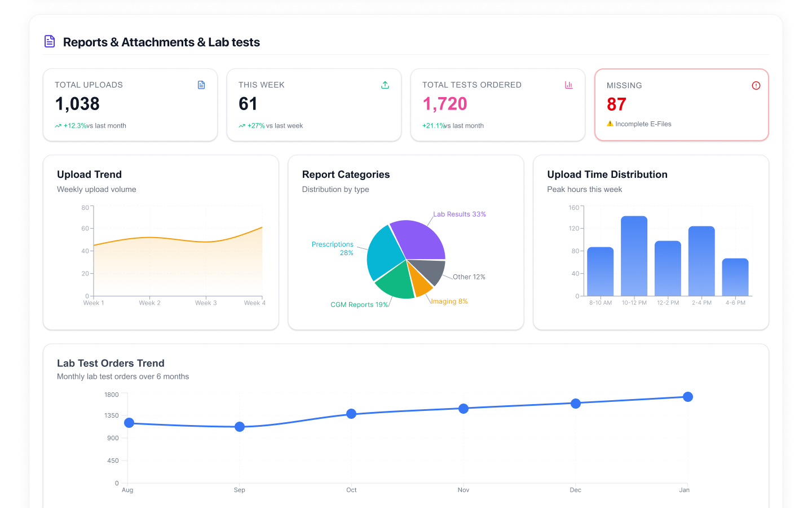Click the 4-6 PM bar in Upload Time Distribution
The width and height of the screenshot is (812, 508).
[735, 277]
